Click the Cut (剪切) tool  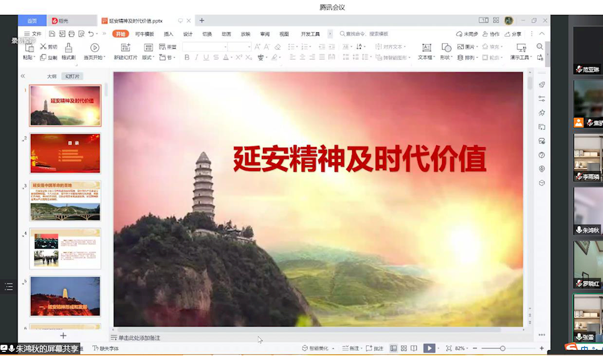[48, 47]
